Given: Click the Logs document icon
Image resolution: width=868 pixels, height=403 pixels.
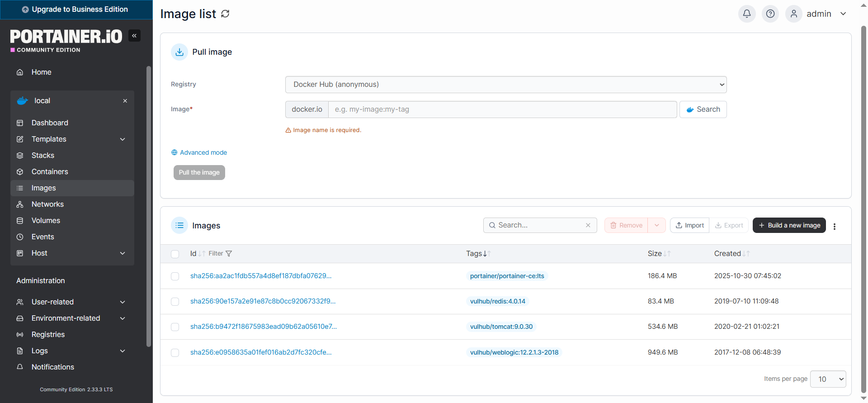Looking at the screenshot, I should tap(20, 351).
